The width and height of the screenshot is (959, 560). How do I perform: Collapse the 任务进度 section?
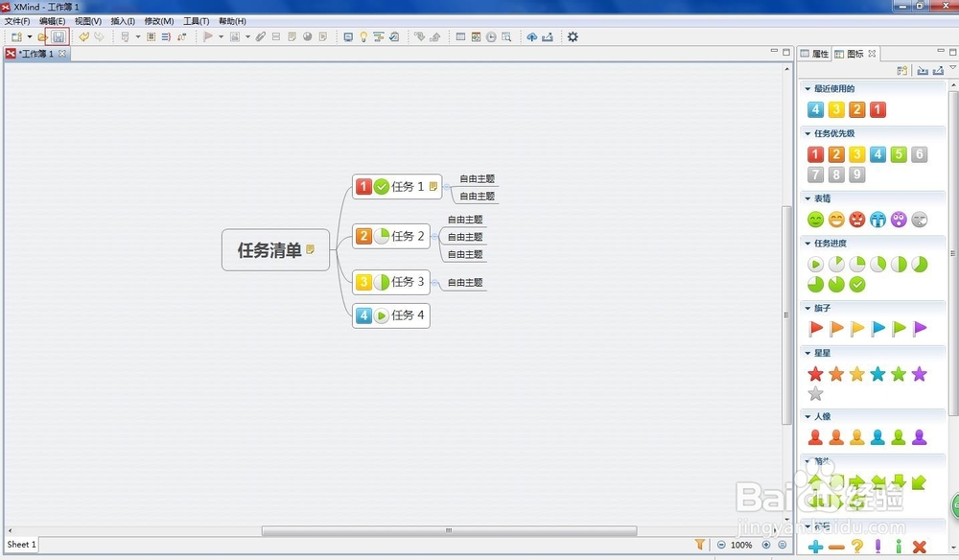click(x=807, y=244)
